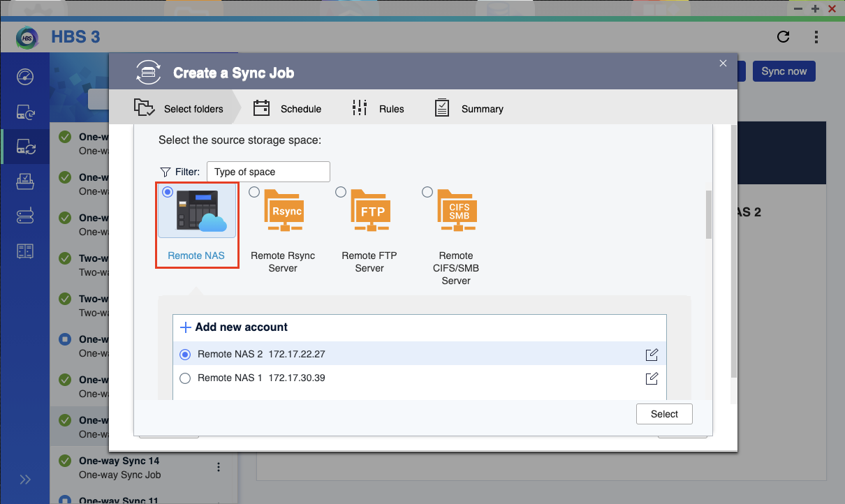This screenshot has height=504, width=845.
Task: Close the Create a Sync Job dialog
Action: click(723, 64)
